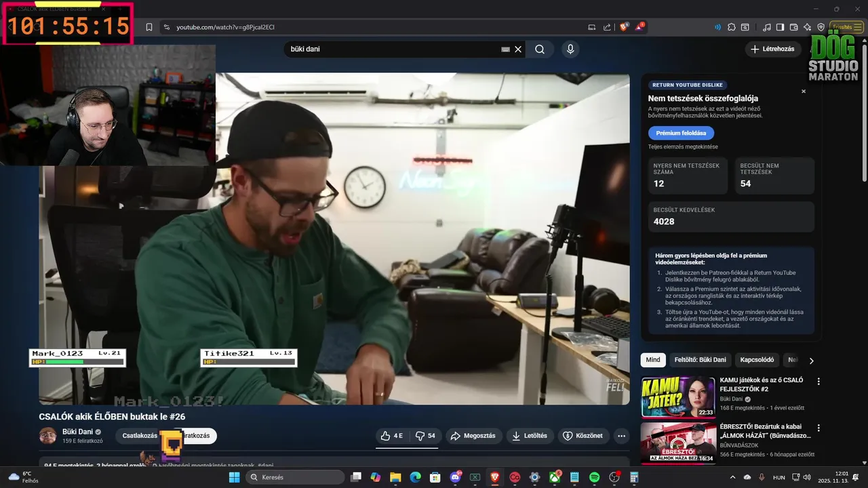Open the playlist music note icon
868x488 pixels.
click(766, 27)
